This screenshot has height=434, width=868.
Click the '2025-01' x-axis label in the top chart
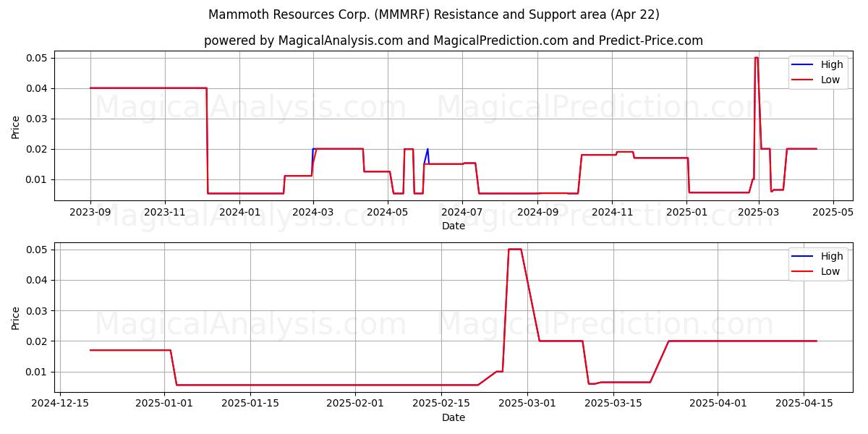(686, 213)
